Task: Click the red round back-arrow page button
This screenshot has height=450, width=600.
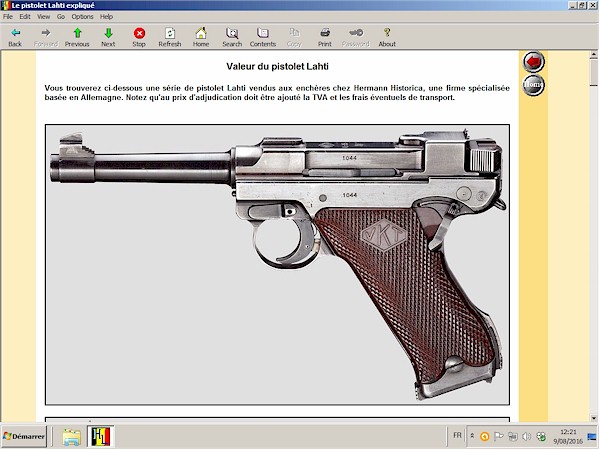Action: pos(533,62)
